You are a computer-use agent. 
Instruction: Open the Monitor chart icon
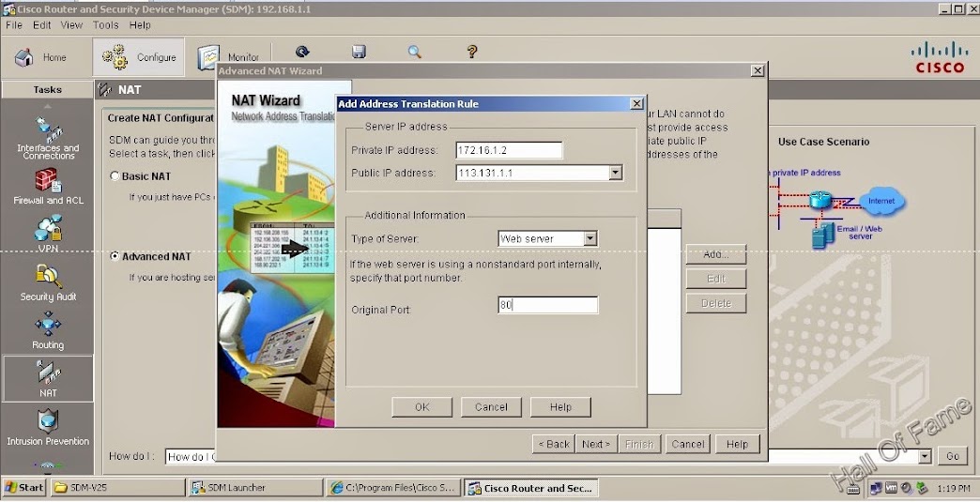tap(208, 57)
